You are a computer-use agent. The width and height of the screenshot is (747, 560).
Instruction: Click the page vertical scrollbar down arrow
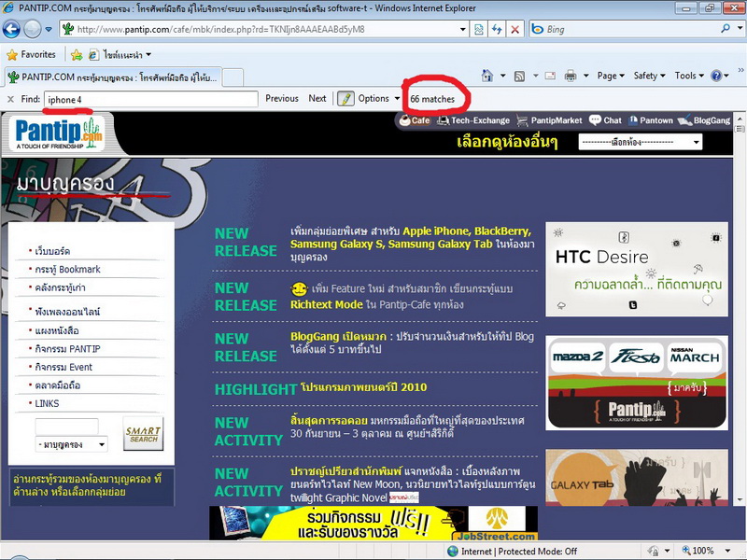click(740, 500)
